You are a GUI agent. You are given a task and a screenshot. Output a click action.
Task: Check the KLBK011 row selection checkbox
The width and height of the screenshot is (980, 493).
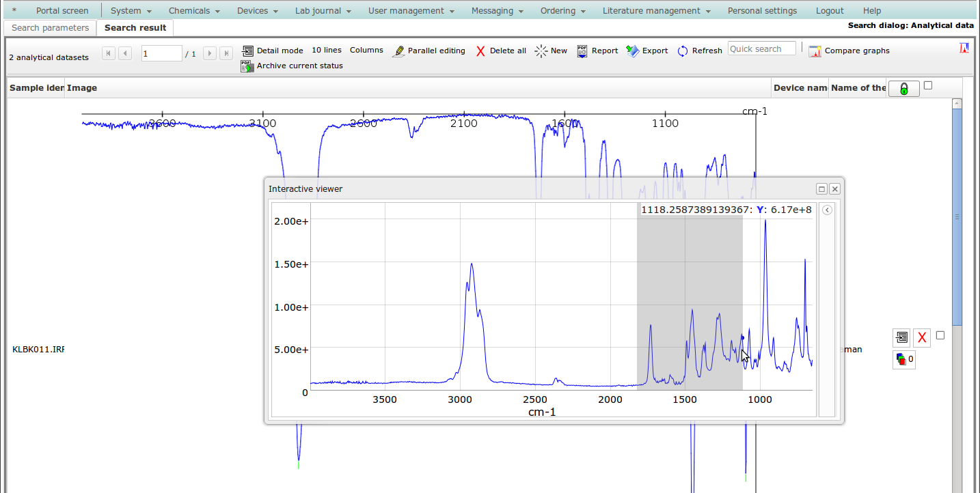[940, 335]
